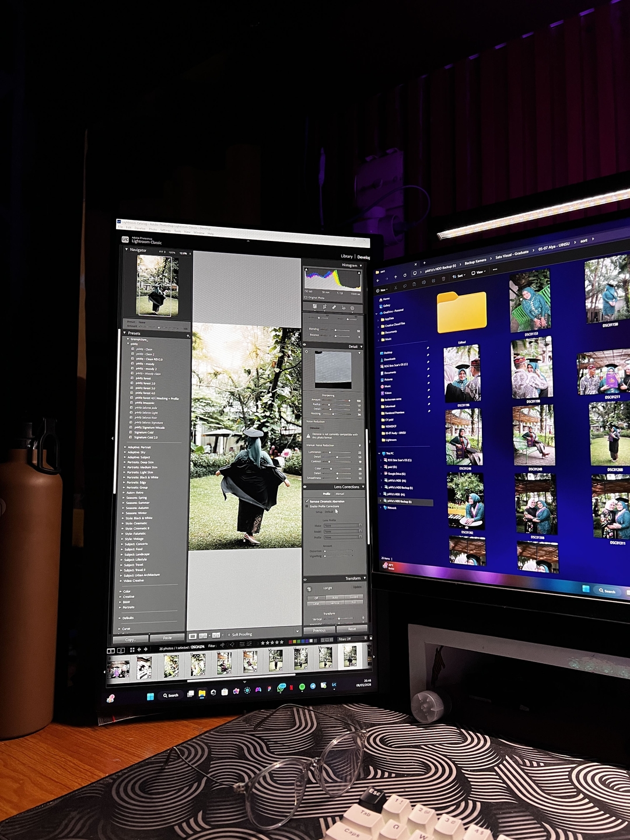Open the Filters Off dropdown
630x840 pixels.
point(352,639)
